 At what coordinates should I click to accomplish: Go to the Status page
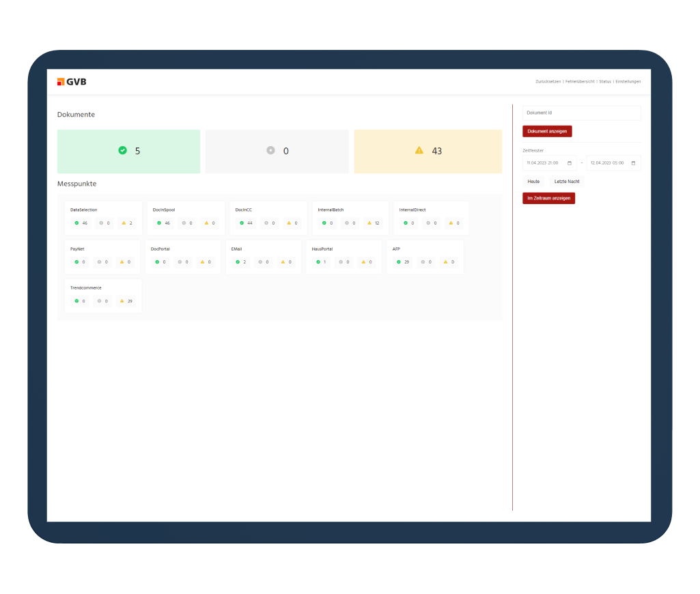click(605, 82)
